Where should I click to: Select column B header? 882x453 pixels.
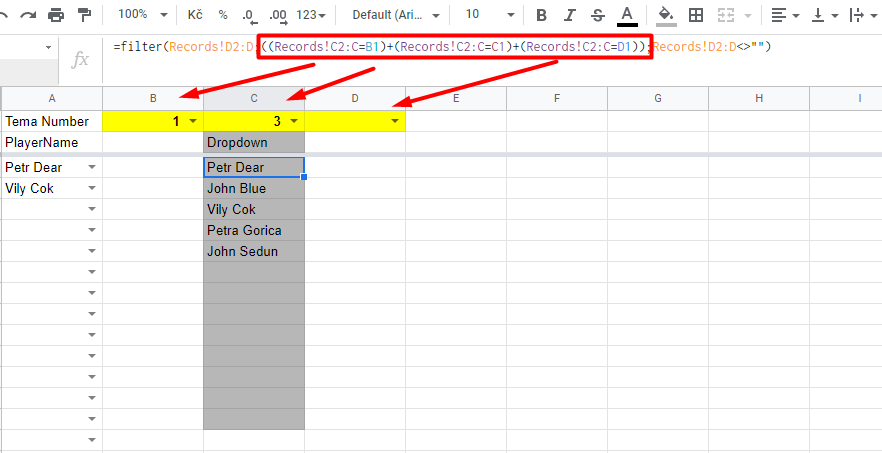point(153,98)
